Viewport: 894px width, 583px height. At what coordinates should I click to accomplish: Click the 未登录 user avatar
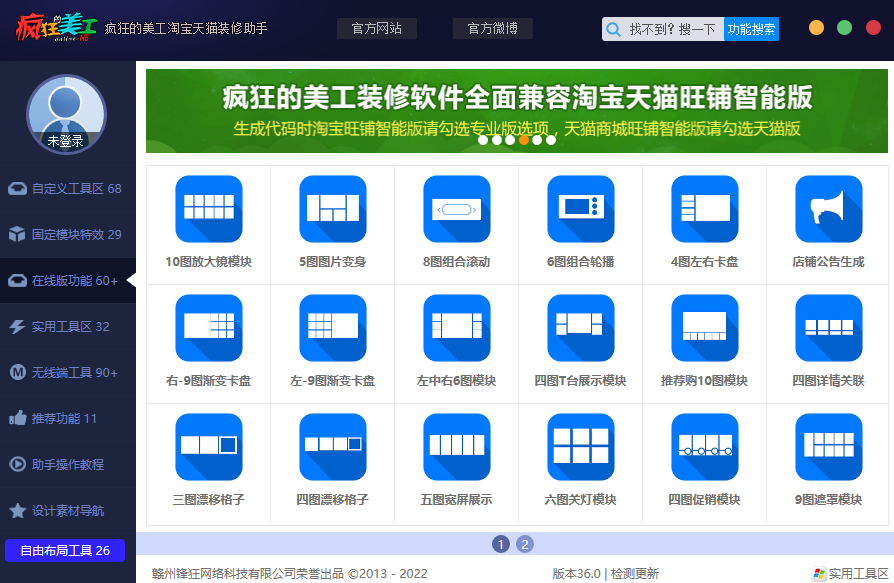[66, 114]
